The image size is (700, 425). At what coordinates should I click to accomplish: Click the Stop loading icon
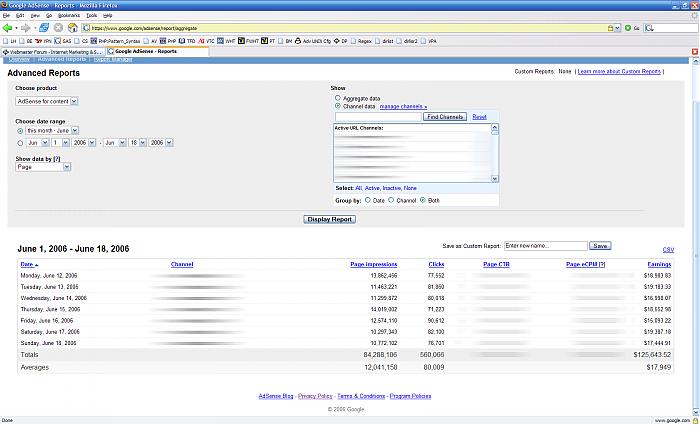tap(59, 28)
